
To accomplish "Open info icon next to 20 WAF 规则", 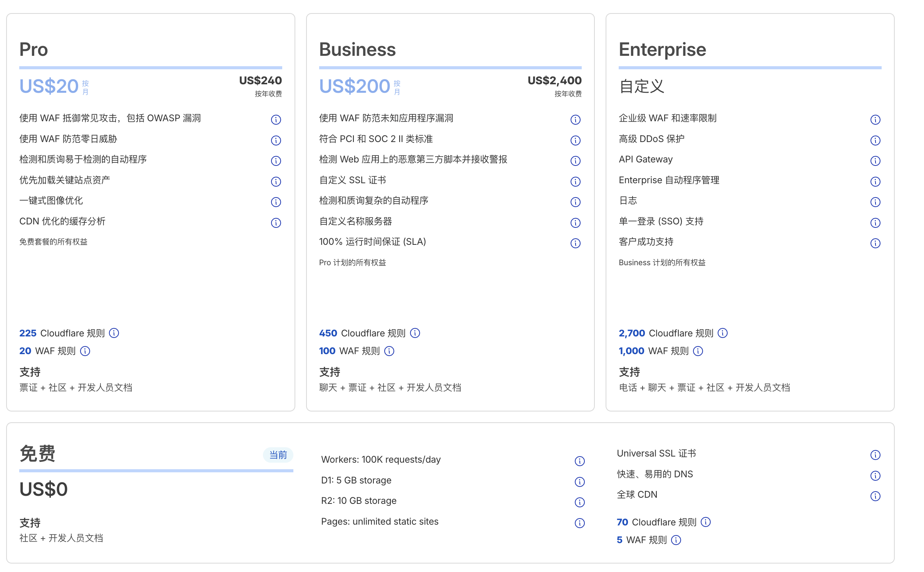I will pos(85,351).
